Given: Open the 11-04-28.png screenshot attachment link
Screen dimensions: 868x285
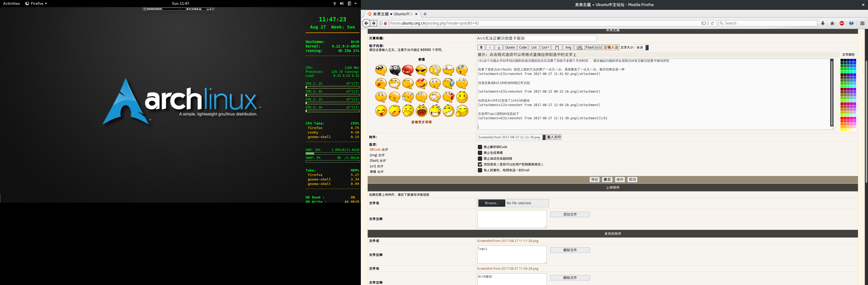Looking at the screenshot, I should click(507, 269).
